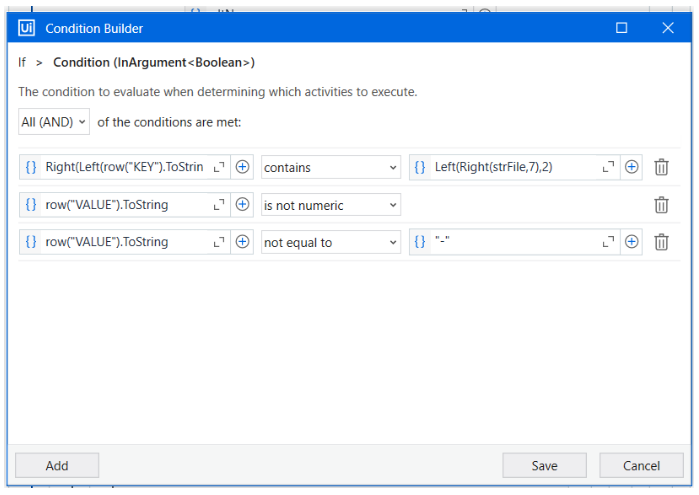Cancel the Condition Builder dialog
This screenshot has height=495, width=699.
click(641, 466)
